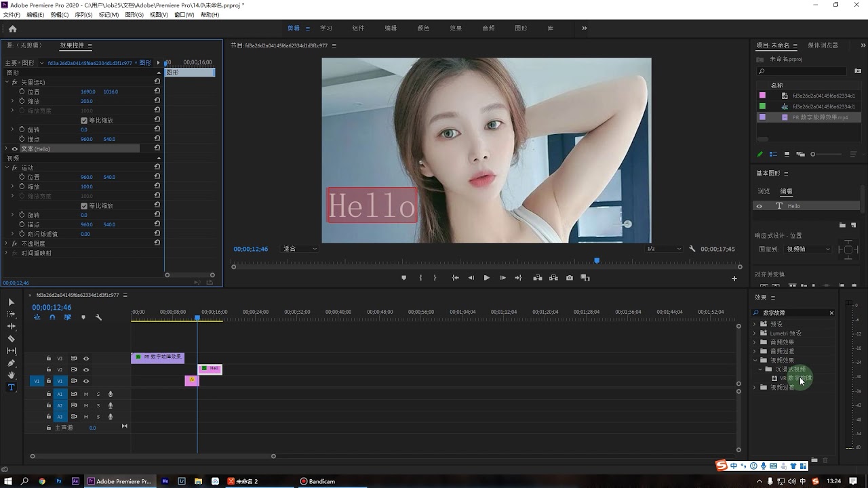Switch to 媒体浏览器 panel tab

coord(823,45)
